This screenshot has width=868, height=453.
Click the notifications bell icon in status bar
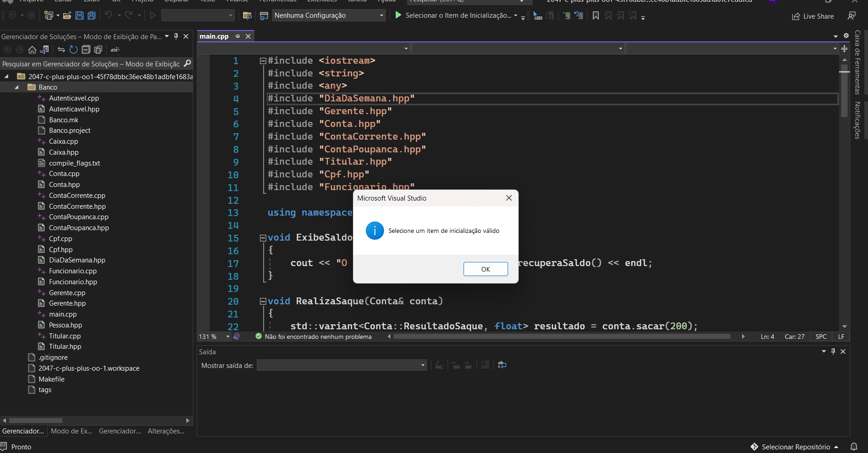click(x=854, y=447)
